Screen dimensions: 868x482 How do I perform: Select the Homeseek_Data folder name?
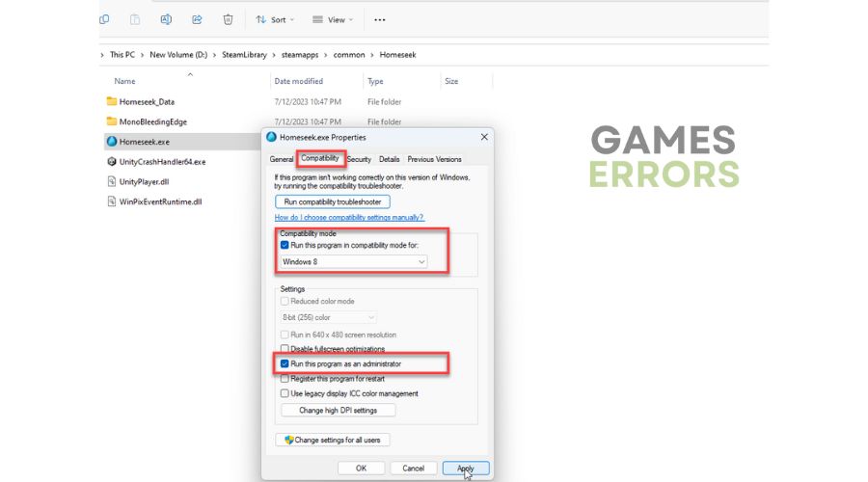[147, 102]
